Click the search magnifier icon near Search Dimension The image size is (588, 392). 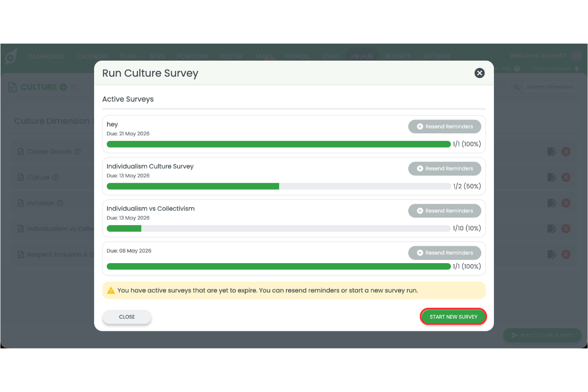pyautogui.click(x=517, y=87)
